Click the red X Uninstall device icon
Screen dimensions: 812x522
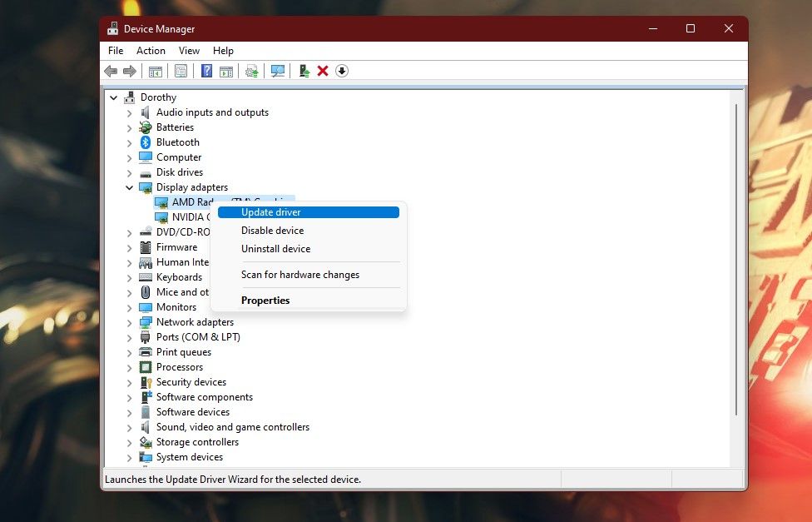pyautogui.click(x=323, y=71)
